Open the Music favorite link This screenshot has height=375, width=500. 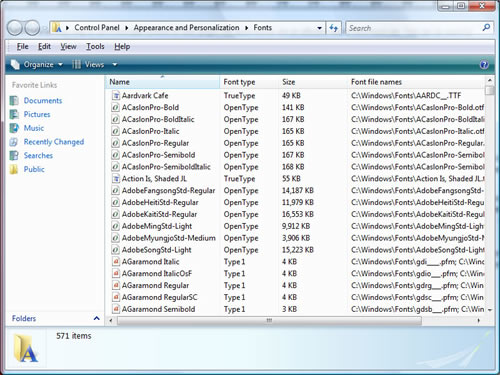(x=34, y=128)
